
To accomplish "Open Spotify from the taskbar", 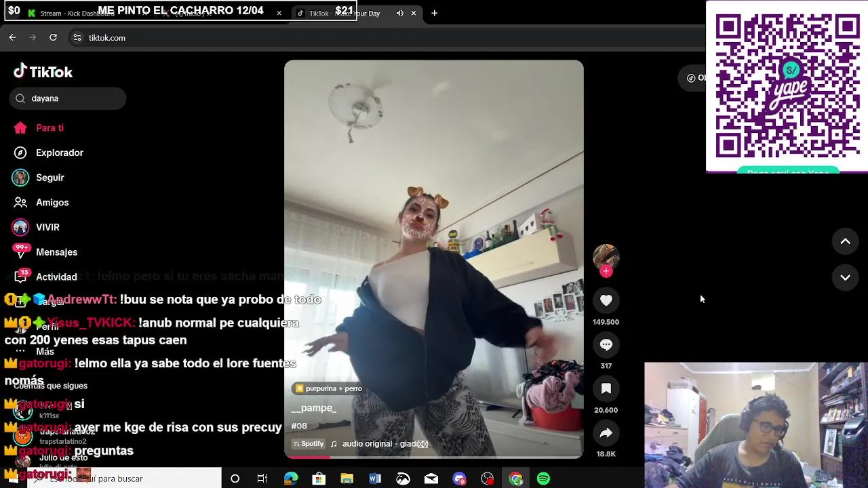I will 544,479.
